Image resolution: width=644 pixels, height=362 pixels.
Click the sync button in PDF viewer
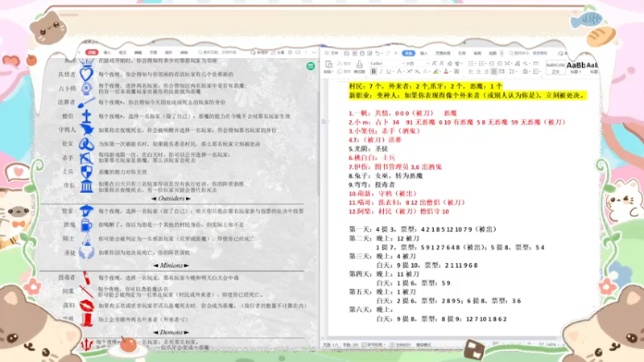(258, 52)
